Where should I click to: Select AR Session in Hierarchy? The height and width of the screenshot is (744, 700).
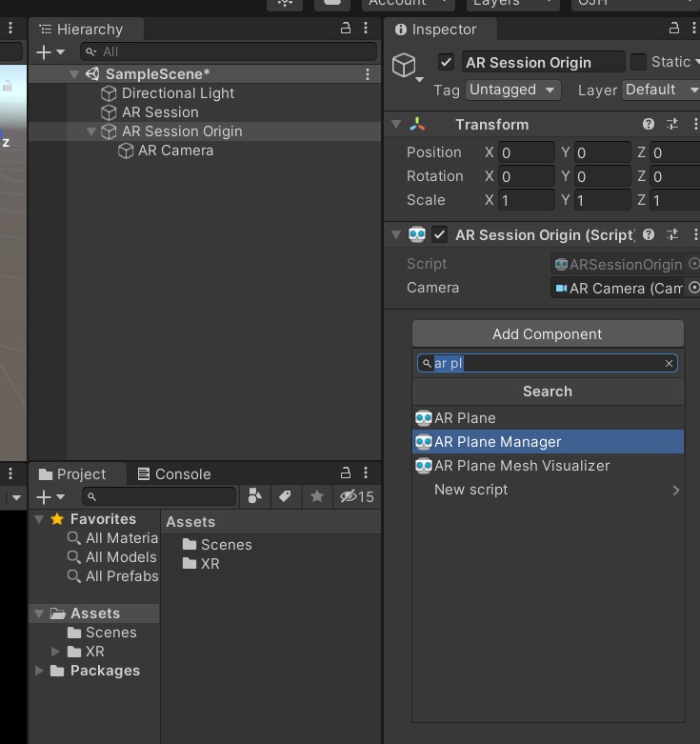pos(160,112)
